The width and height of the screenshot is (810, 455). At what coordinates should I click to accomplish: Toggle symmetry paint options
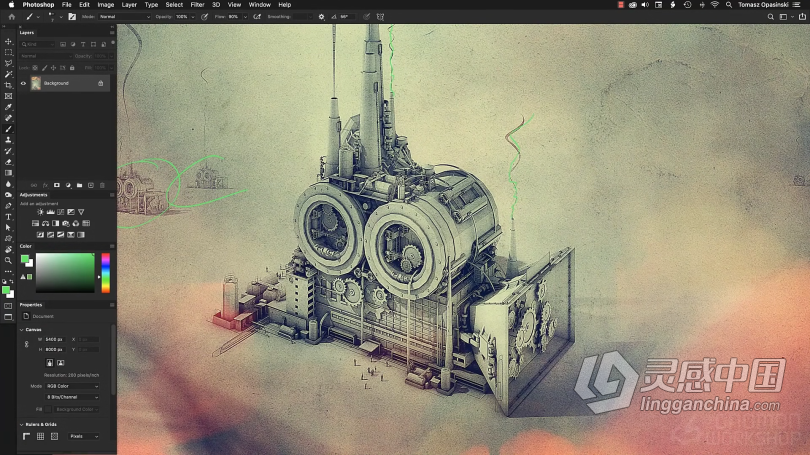pyautogui.click(x=380, y=17)
